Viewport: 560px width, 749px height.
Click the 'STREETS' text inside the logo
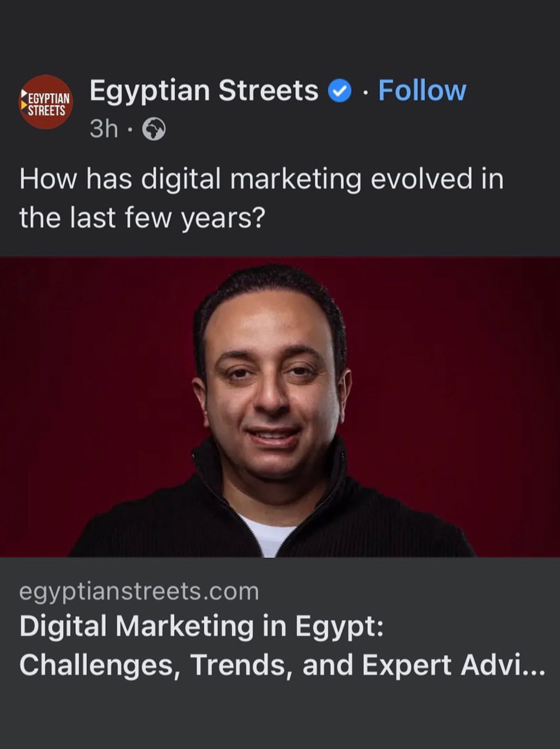47,111
